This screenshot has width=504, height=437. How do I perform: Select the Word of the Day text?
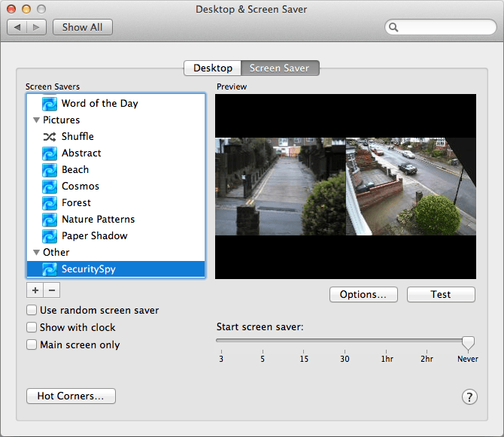(99, 104)
